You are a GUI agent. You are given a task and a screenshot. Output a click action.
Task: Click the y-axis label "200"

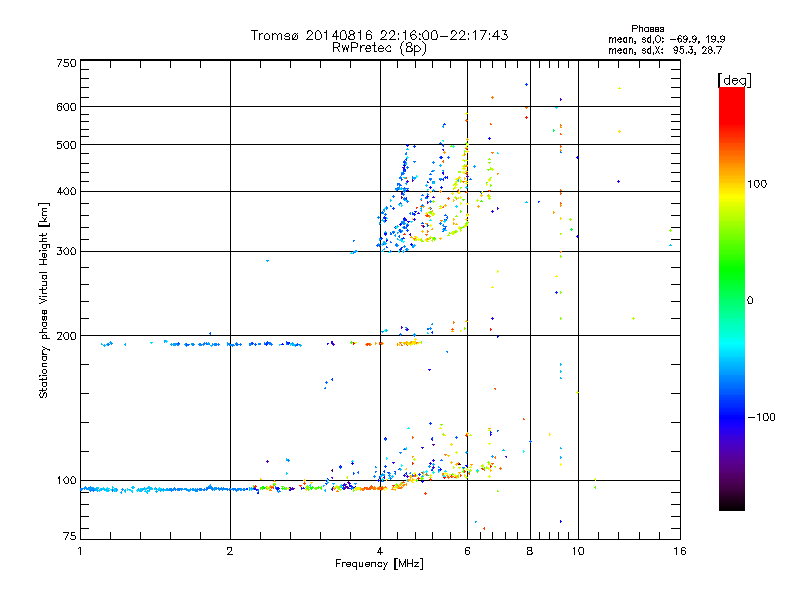(66, 336)
